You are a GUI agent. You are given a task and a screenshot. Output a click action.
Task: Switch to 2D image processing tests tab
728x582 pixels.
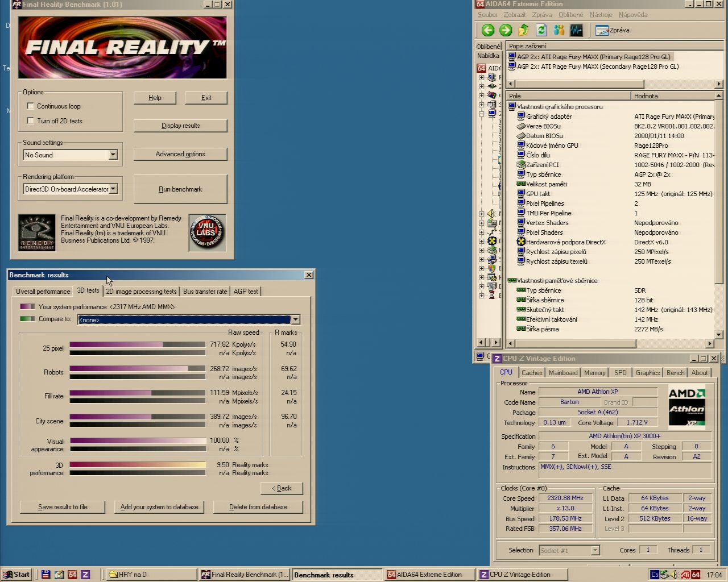point(141,292)
